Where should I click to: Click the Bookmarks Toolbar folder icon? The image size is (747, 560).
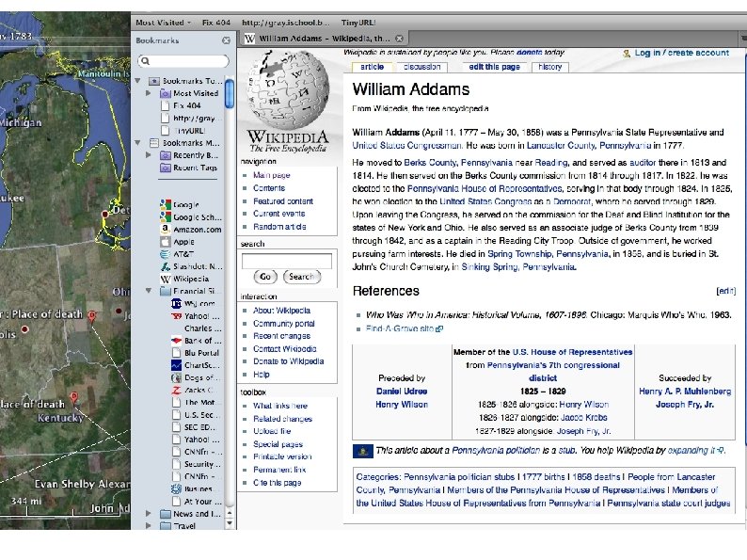[154, 81]
